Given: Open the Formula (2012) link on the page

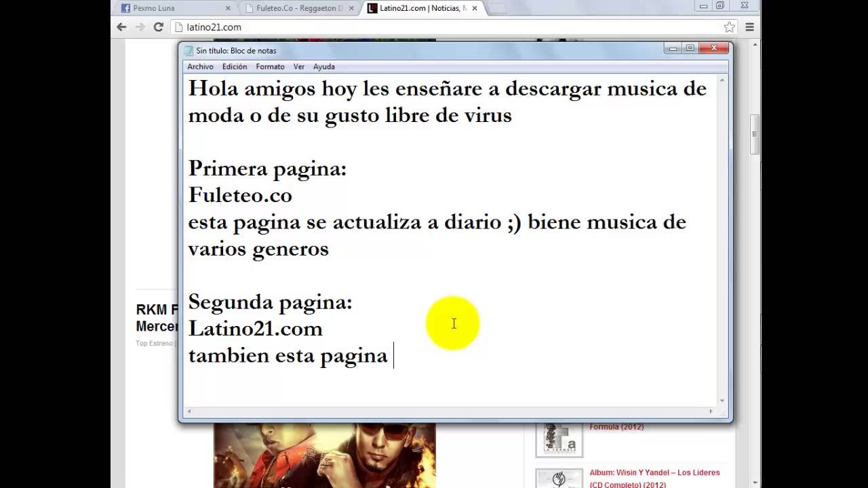Looking at the screenshot, I should (x=616, y=427).
